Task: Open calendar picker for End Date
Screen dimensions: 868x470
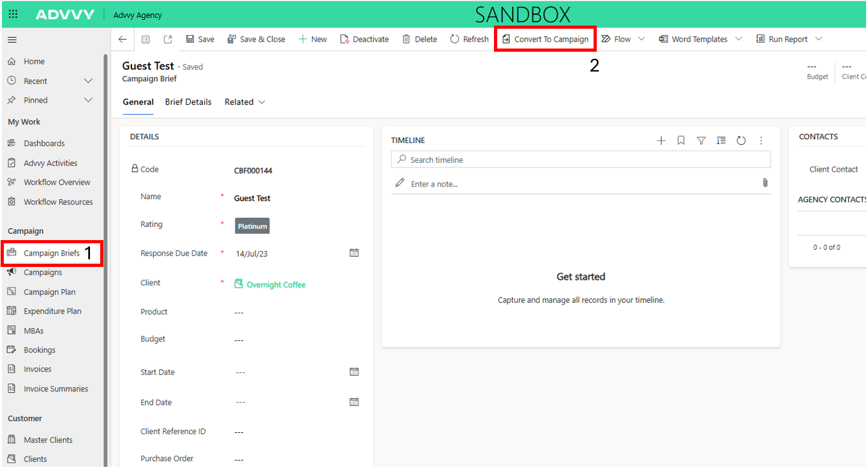Action: click(x=354, y=402)
